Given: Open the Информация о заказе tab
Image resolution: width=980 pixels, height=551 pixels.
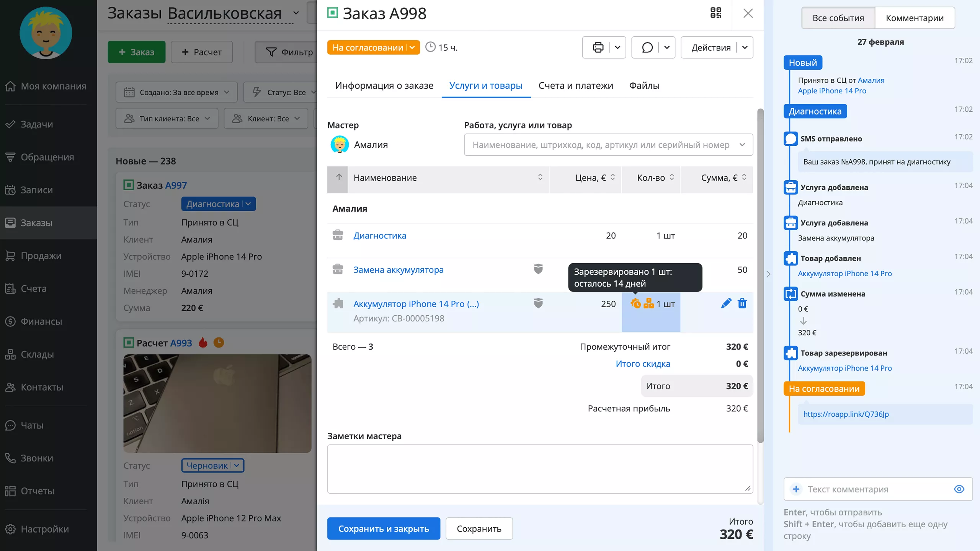Looking at the screenshot, I should click(384, 85).
